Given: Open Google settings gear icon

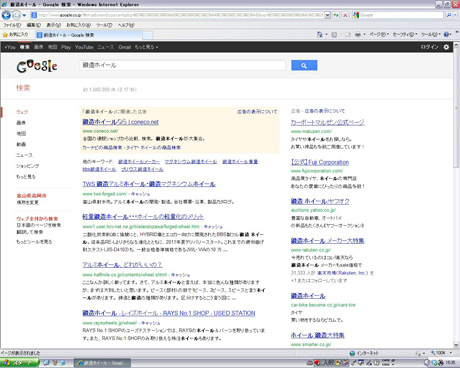Looking at the screenshot, I should 446,47.
